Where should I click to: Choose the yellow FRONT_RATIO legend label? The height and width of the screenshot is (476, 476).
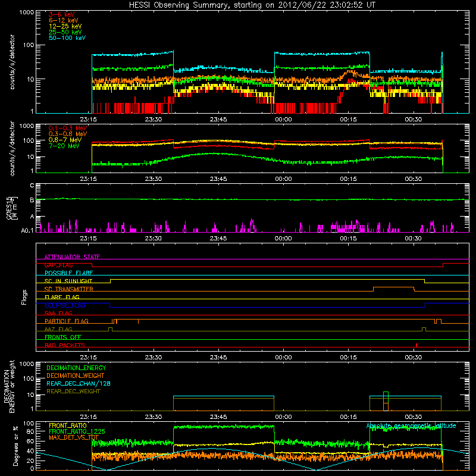pos(68,425)
